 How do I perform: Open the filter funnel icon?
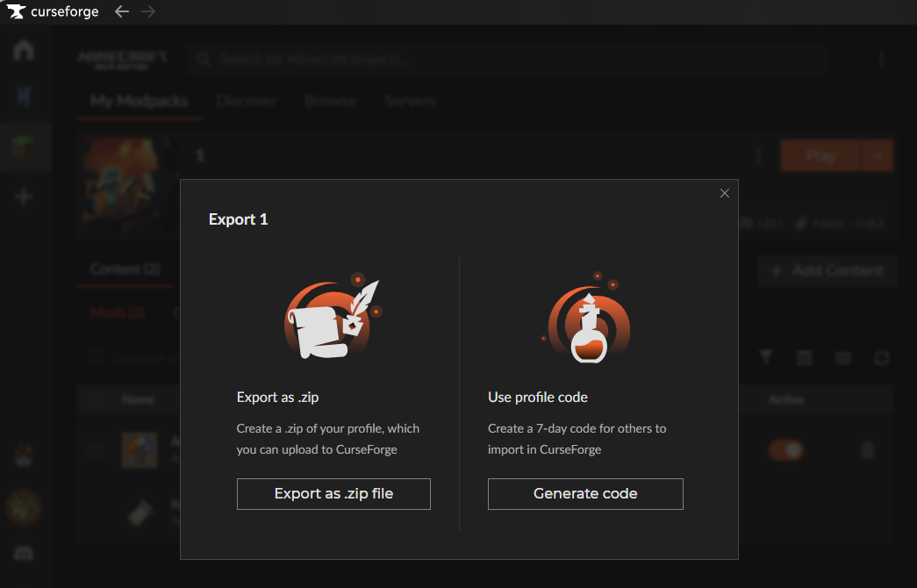765,357
